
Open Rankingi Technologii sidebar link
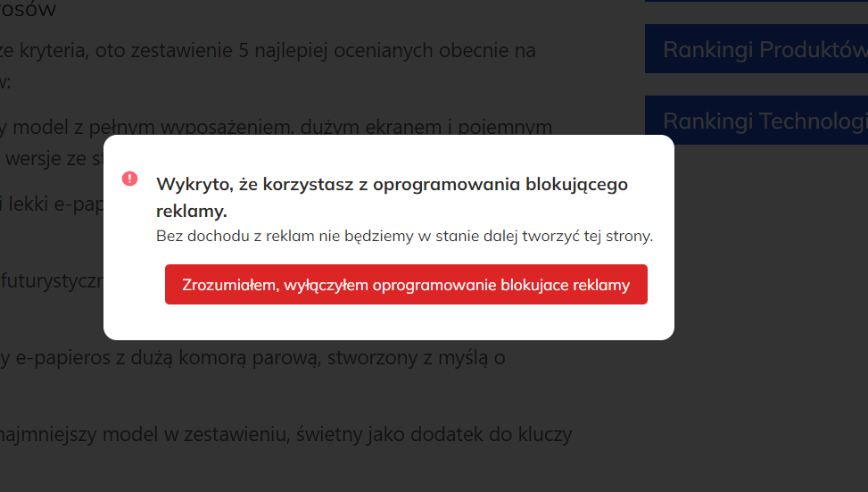click(x=756, y=121)
